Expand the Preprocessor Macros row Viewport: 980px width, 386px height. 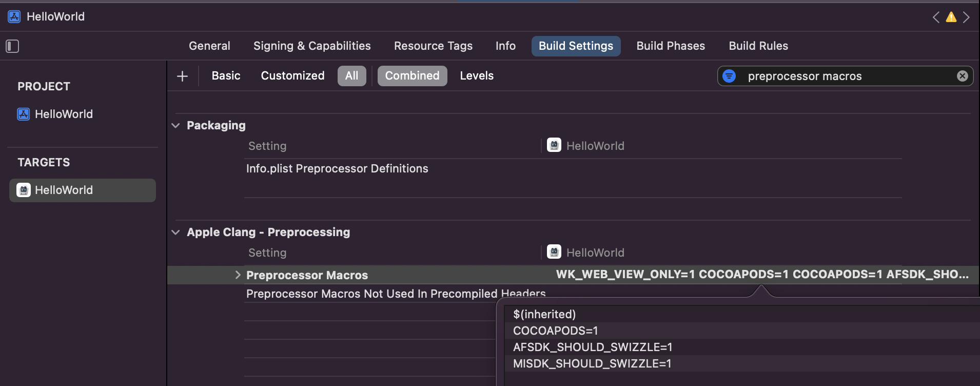(238, 275)
